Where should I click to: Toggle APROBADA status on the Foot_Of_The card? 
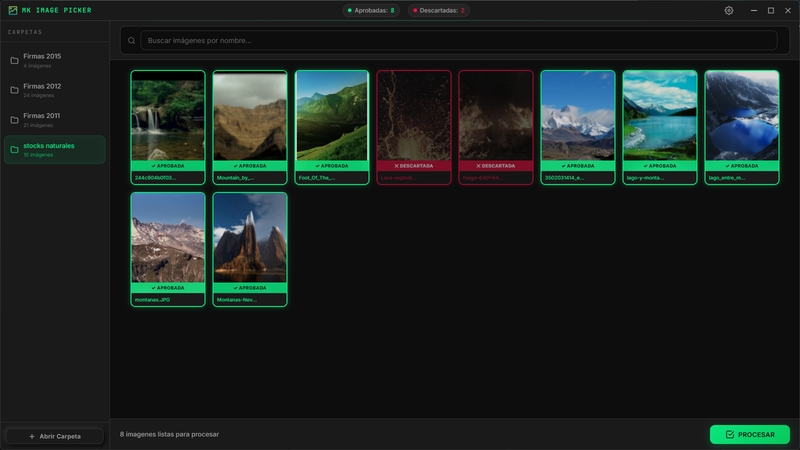click(332, 166)
